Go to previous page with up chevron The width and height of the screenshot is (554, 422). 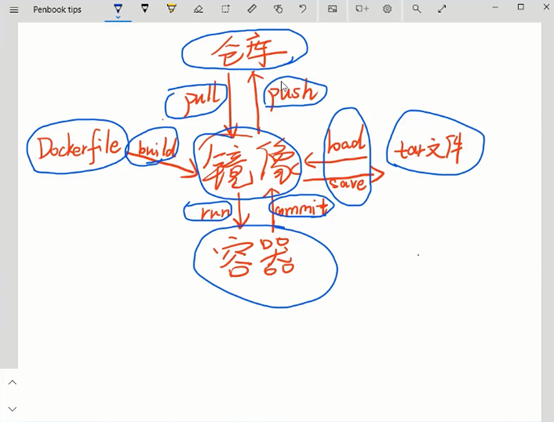point(12,382)
